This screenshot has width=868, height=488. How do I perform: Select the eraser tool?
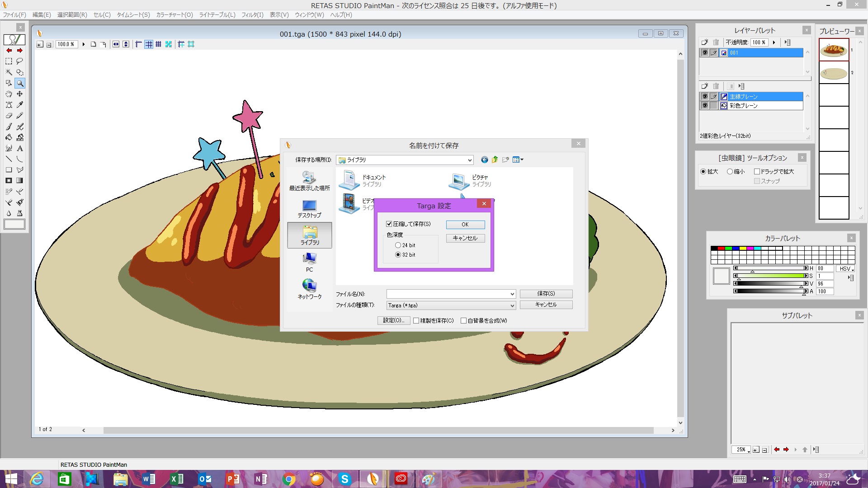pos(9,116)
